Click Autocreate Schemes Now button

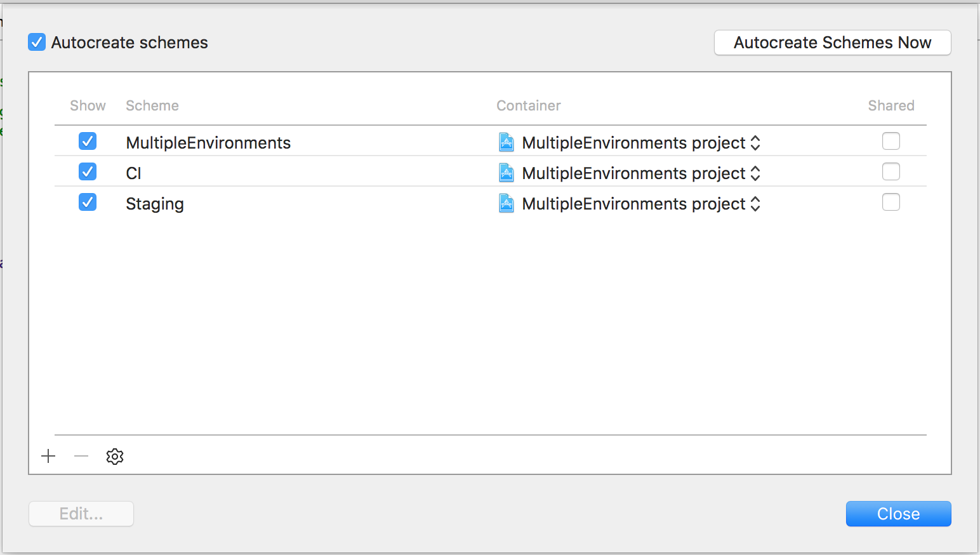point(832,43)
